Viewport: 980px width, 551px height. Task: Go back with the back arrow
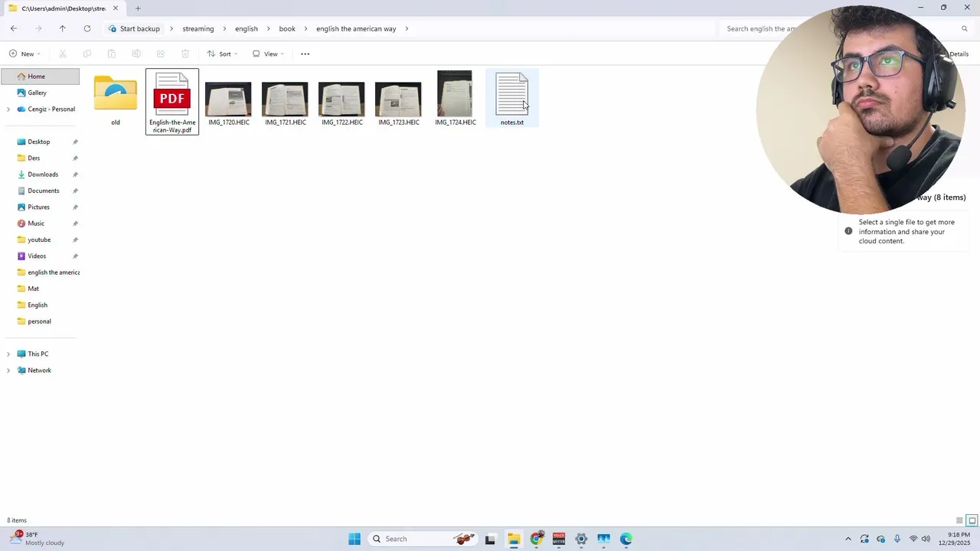pyautogui.click(x=14, y=28)
